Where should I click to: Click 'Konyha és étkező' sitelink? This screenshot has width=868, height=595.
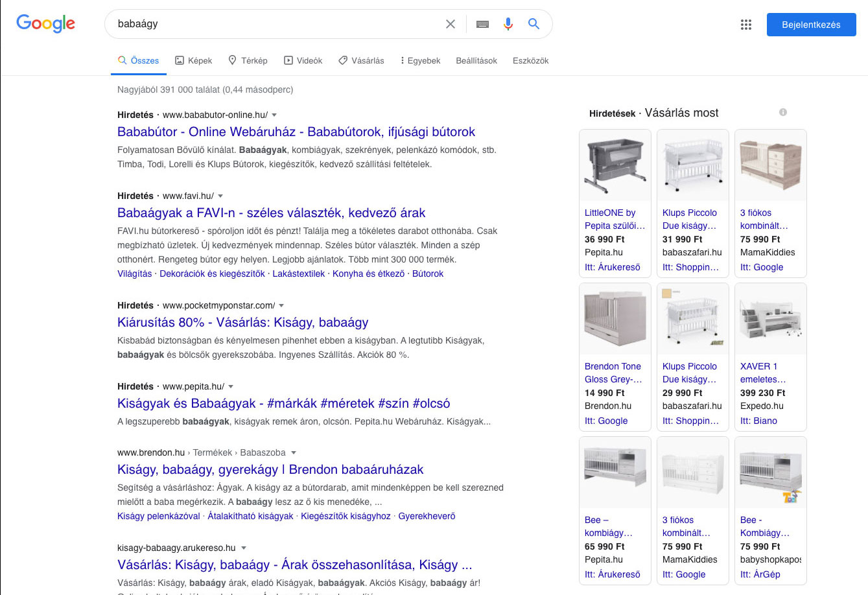369,274
